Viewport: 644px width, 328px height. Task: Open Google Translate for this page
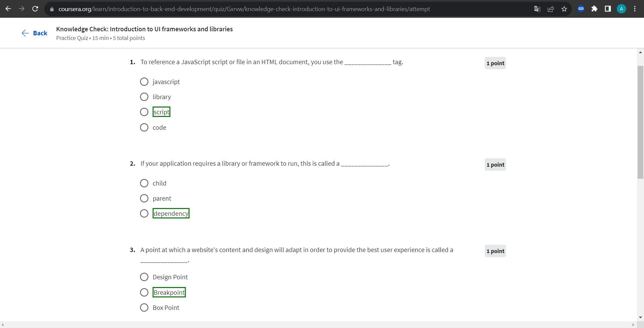click(537, 9)
